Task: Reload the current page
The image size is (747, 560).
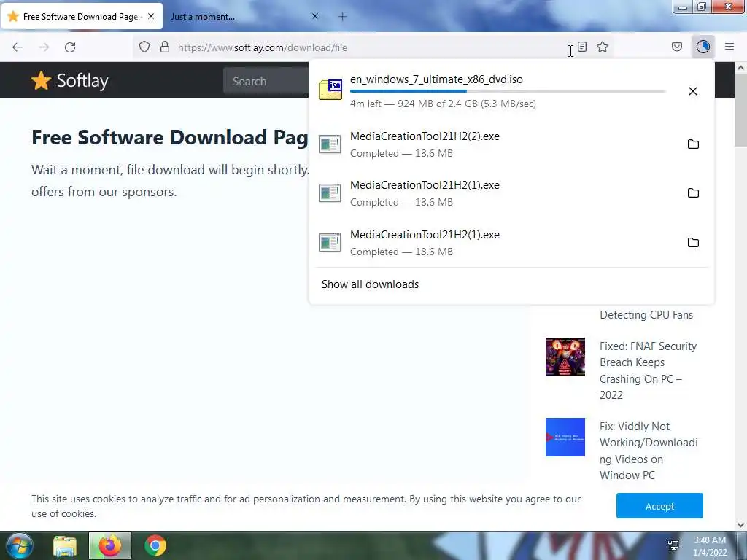Action: click(x=70, y=47)
